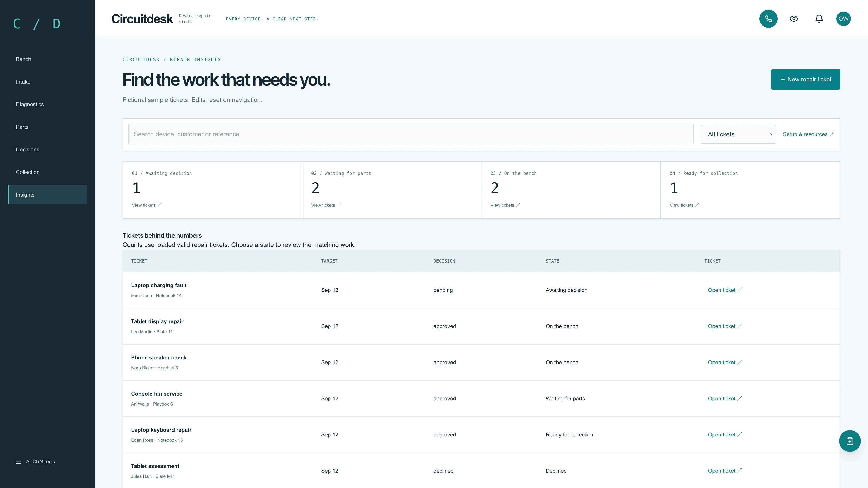Open All CRM tools hamburger menu
This screenshot has height=488, width=868.
(35, 461)
